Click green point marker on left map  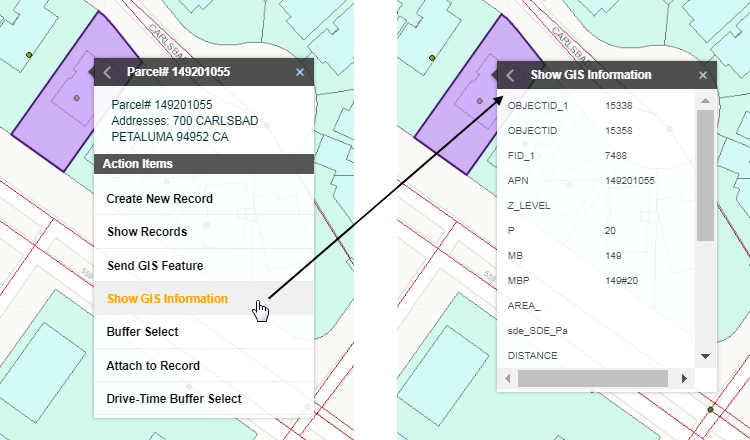click(x=29, y=54)
